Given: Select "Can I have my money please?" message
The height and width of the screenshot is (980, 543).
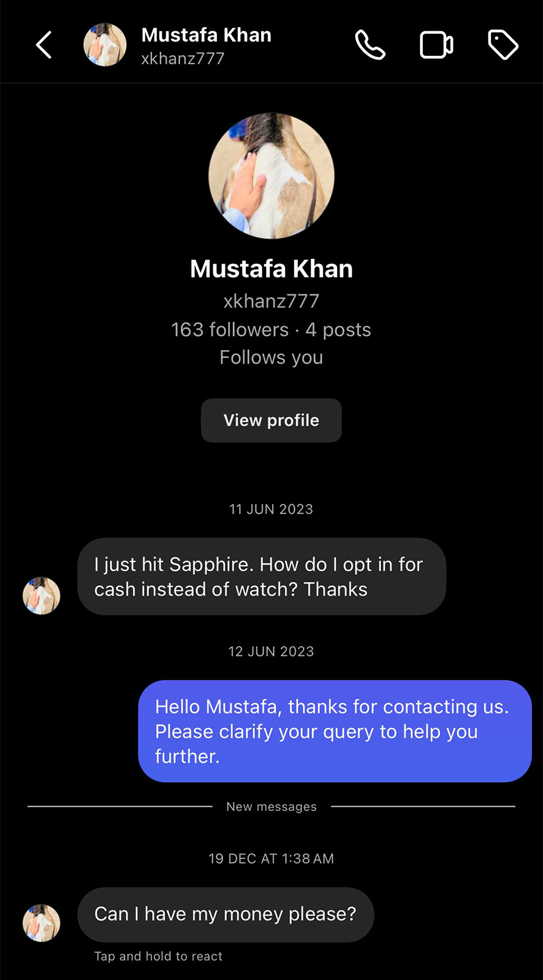Looking at the screenshot, I should (226, 914).
